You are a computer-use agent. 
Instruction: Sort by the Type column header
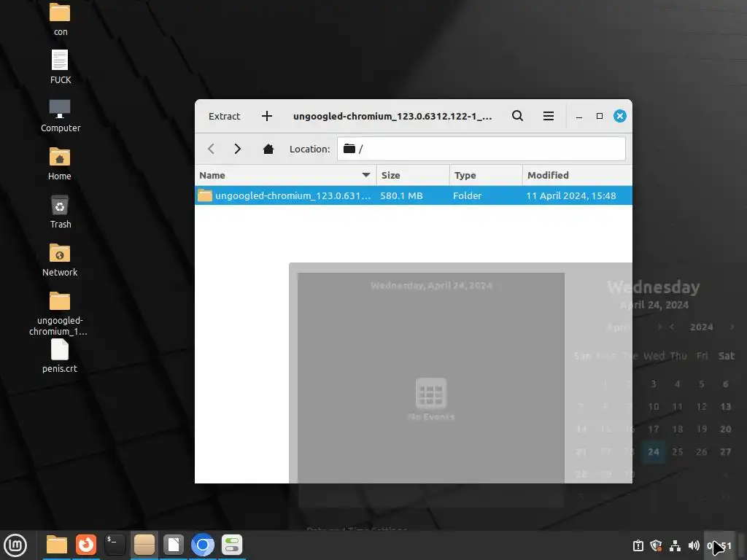coord(486,175)
